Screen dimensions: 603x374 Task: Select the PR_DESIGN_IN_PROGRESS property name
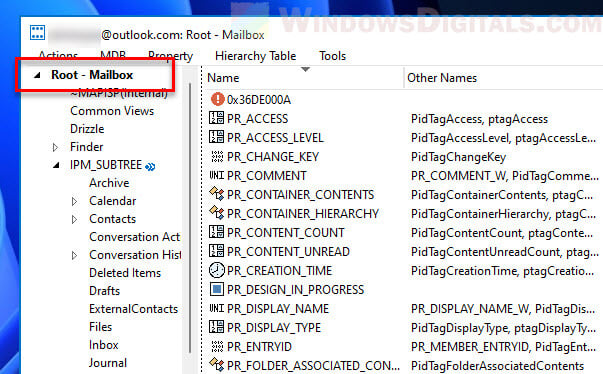tap(295, 290)
